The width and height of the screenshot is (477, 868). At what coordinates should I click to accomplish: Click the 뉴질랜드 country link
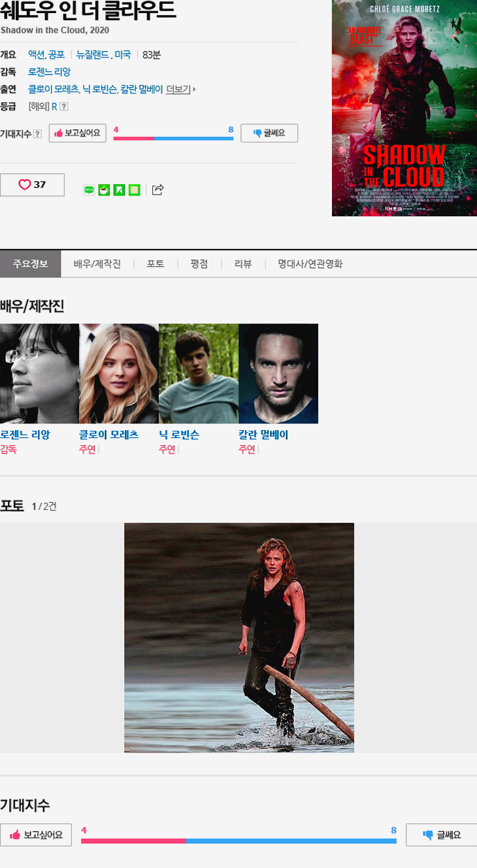coord(91,55)
